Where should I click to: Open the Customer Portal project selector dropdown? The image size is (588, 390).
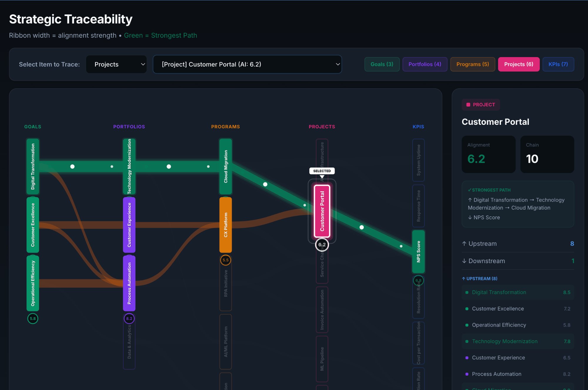(x=247, y=64)
